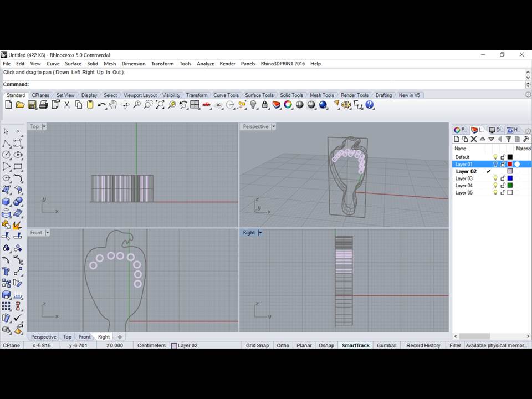Select the Pan view hand tool
Screen dimensions: 532x399
pyautogui.click(x=114, y=105)
